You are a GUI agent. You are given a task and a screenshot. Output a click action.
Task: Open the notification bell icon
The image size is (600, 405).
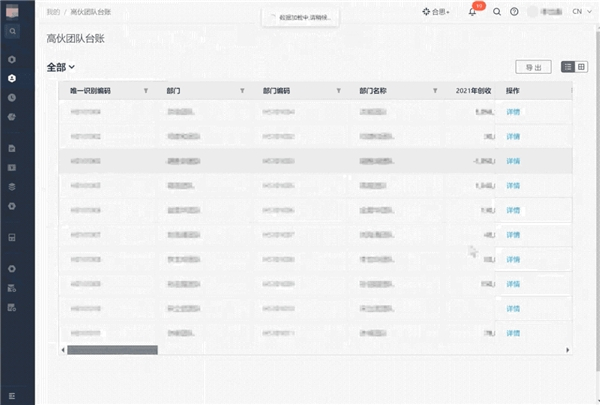click(473, 12)
